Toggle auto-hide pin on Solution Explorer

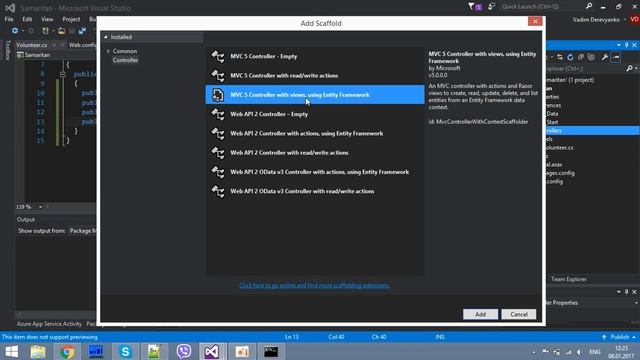click(x=627, y=45)
